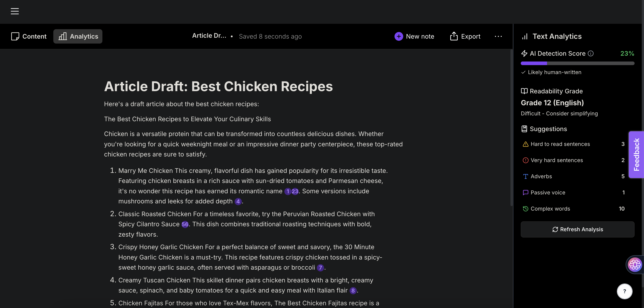Click citation badge 4 after added depth
Screen dimensions: 644x308
click(x=238, y=201)
